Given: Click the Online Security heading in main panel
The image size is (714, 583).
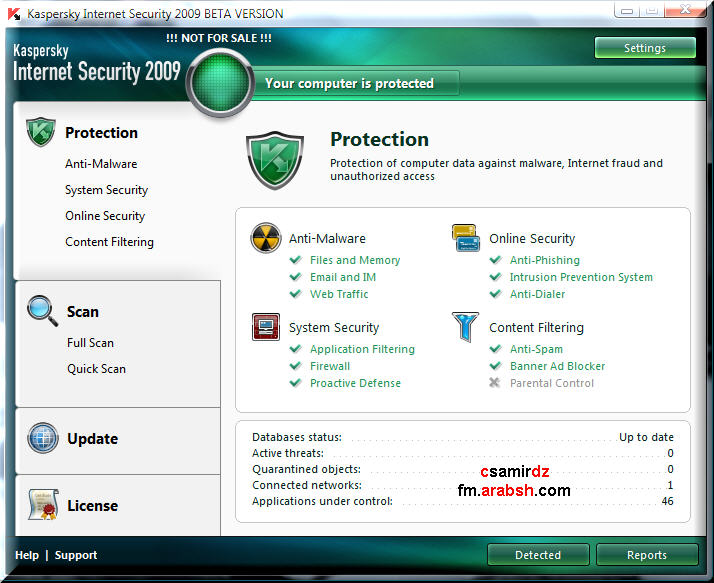Looking at the screenshot, I should 532,238.
